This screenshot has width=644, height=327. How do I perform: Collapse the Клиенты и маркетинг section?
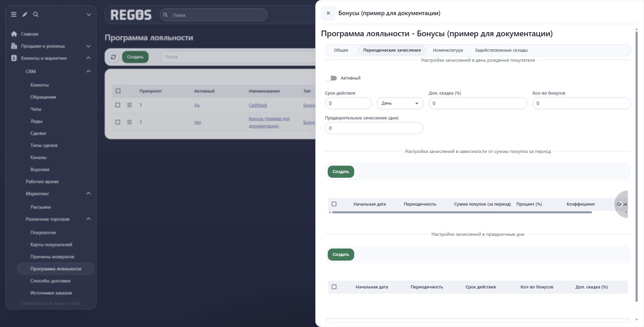[89, 58]
